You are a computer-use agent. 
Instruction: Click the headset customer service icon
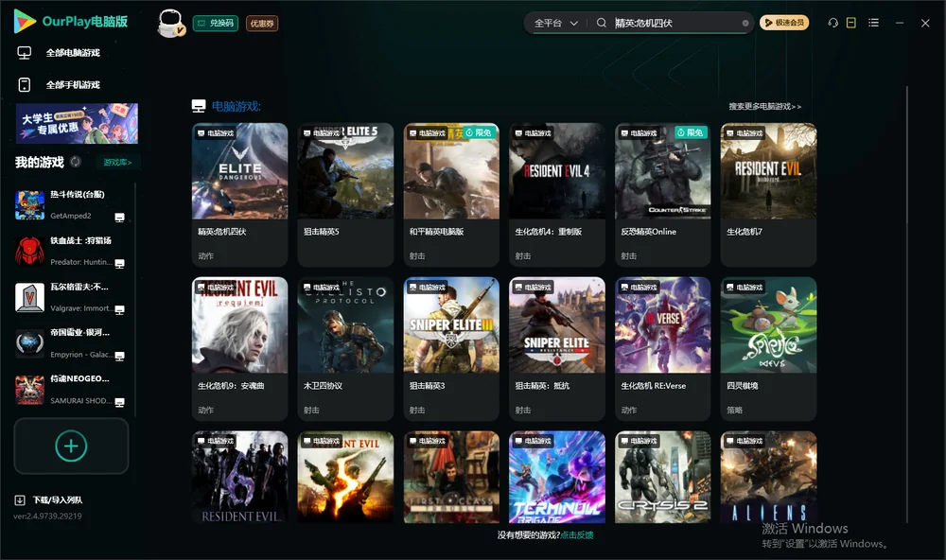pos(833,23)
